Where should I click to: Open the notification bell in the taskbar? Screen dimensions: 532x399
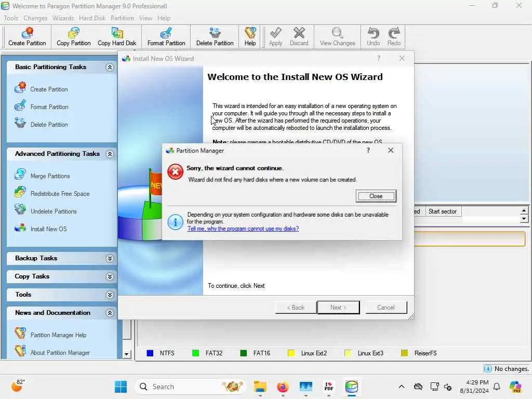click(x=497, y=387)
